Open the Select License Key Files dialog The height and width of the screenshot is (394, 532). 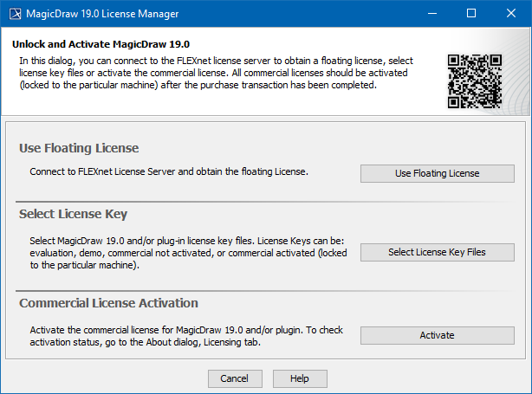click(x=437, y=252)
